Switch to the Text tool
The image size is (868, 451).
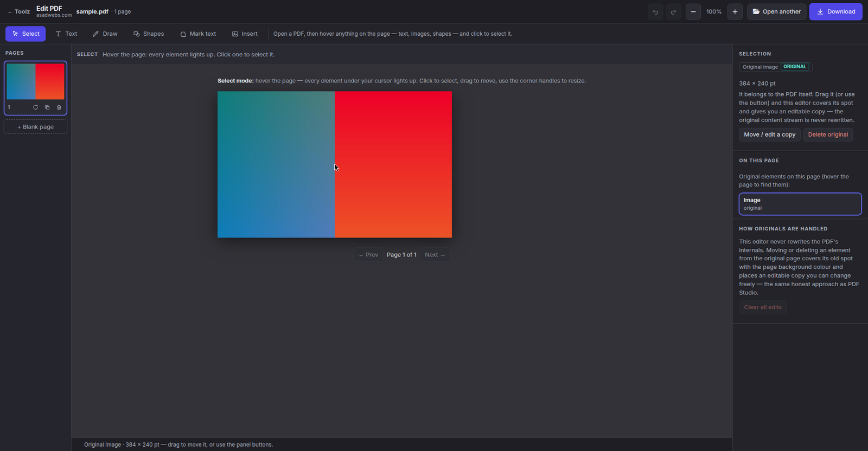[66, 34]
